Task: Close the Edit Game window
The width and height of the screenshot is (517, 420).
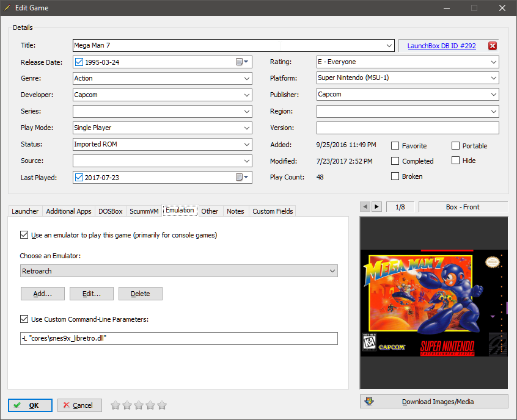Action: pyautogui.click(x=502, y=8)
